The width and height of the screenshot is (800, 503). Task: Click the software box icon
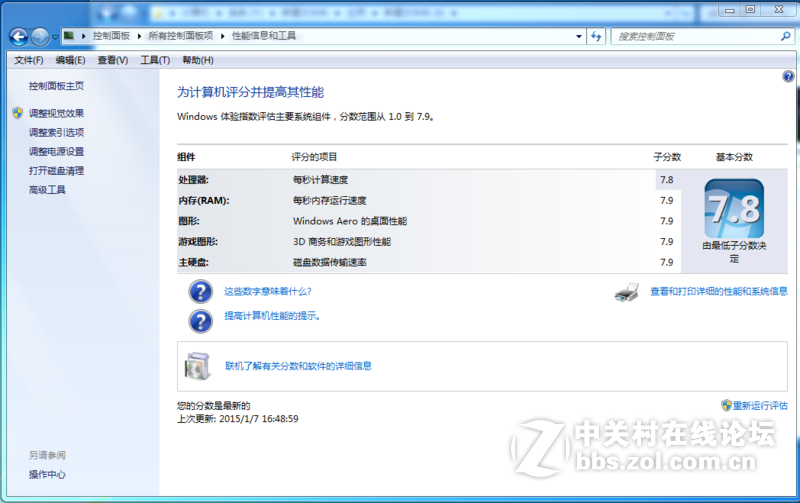[x=198, y=366]
